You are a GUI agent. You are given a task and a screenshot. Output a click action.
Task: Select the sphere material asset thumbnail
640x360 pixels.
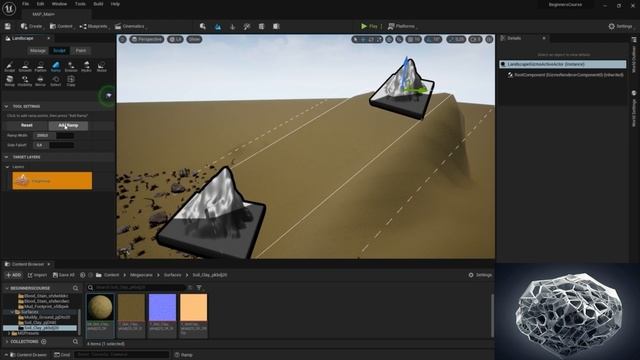(100, 307)
